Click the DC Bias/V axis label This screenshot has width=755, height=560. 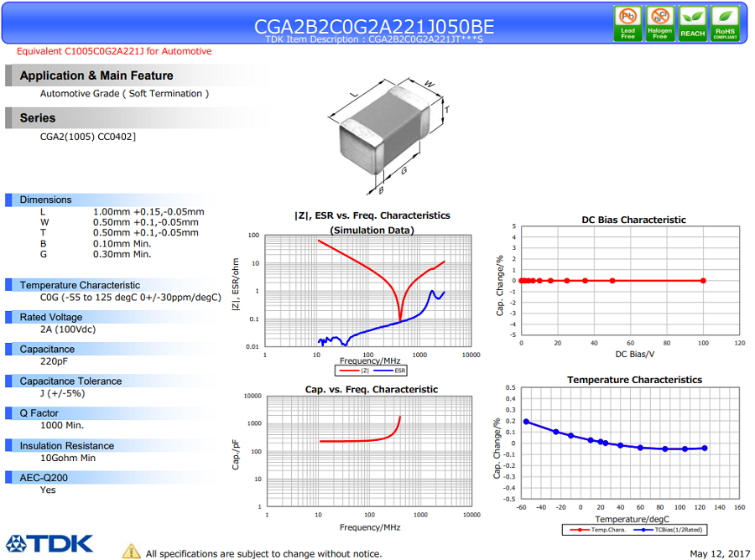[x=635, y=354]
